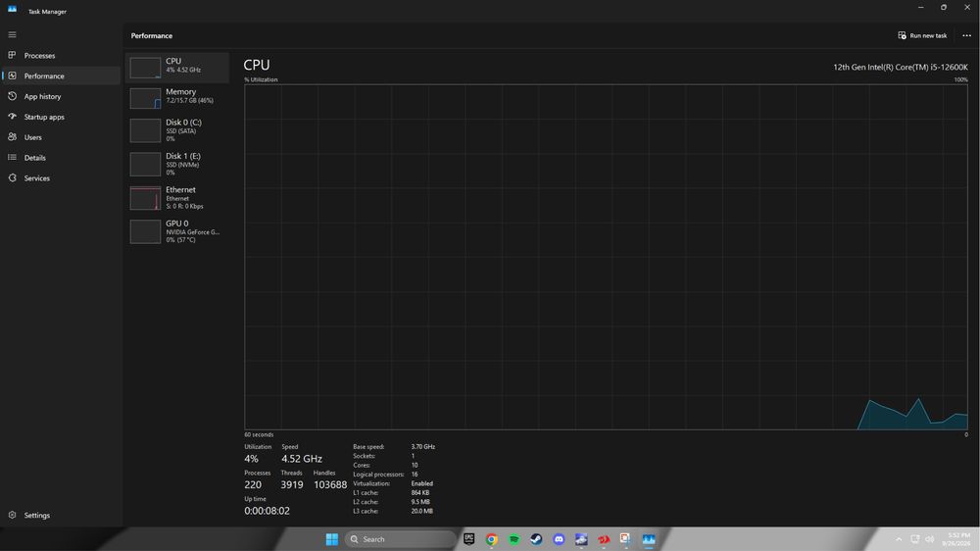Image resolution: width=980 pixels, height=551 pixels.
Task: Select the Memory performance item
Action: [177, 98]
